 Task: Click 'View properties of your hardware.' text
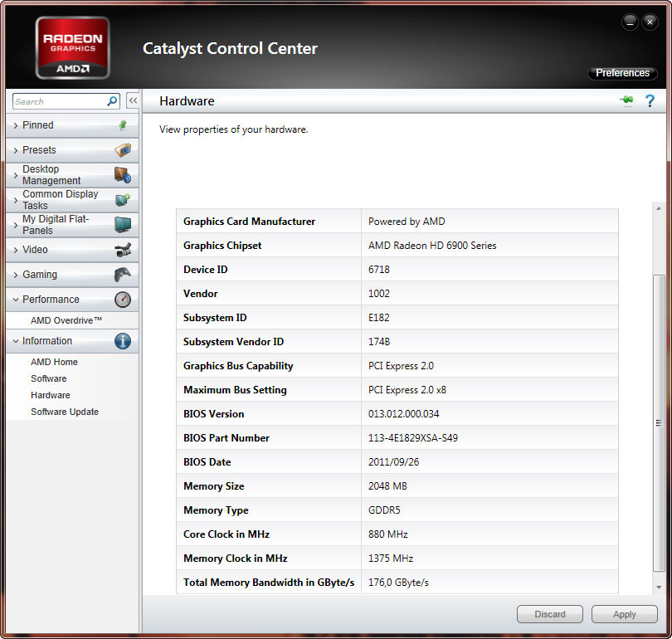pyautogui.click(x=234, y=129)
